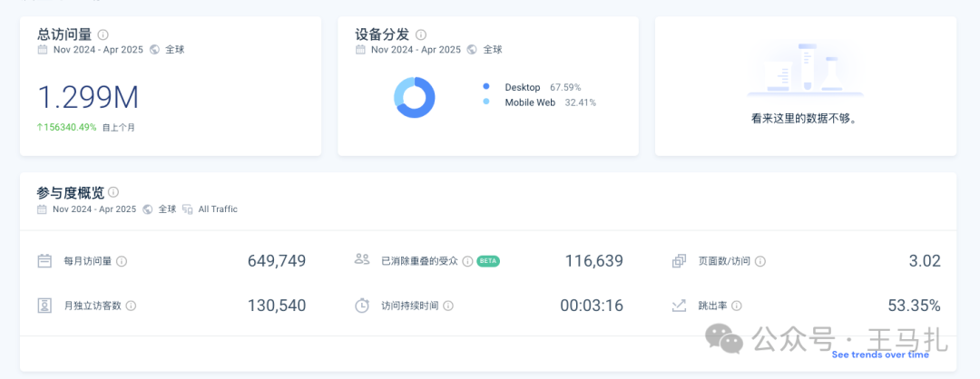980x379 pixels.
Task: Click info icon beside 月独立访客数
Action: coord(132,306)
